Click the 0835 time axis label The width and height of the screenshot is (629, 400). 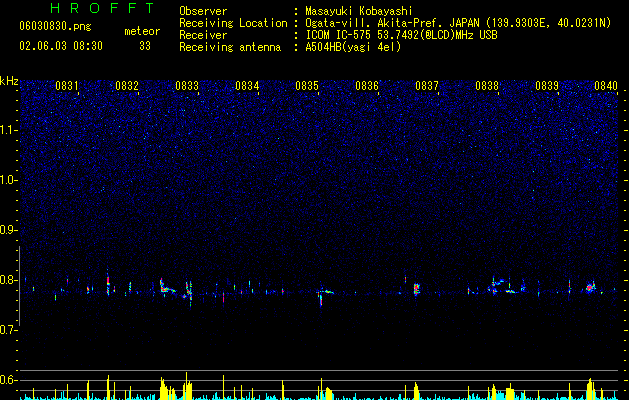(307, 86)
